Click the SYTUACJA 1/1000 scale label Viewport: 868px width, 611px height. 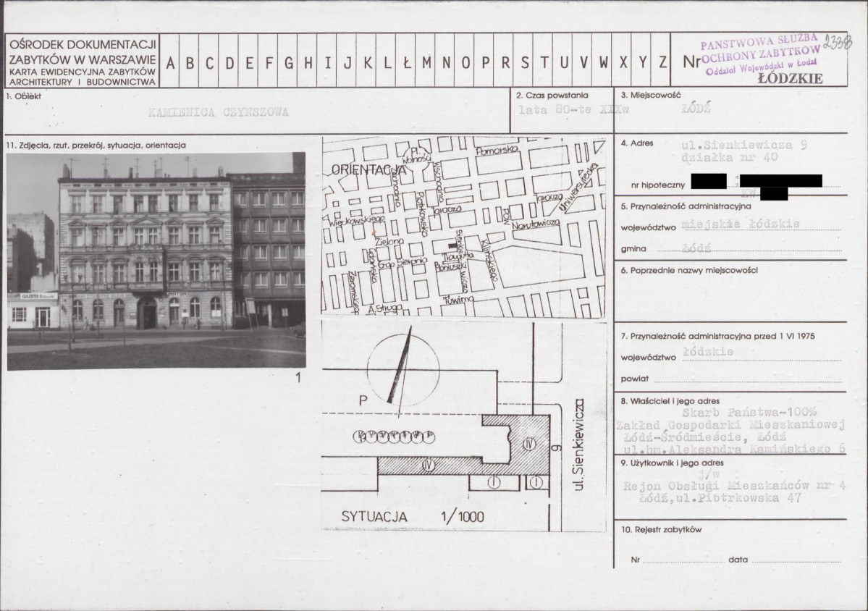pyautogui.click(x=413, y=517)
